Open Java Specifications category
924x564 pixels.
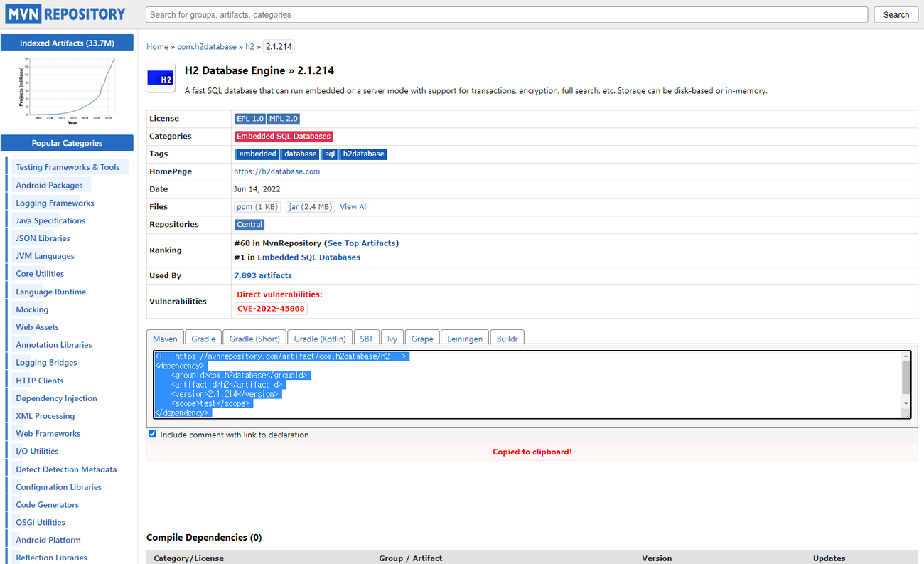click(50, 220)
